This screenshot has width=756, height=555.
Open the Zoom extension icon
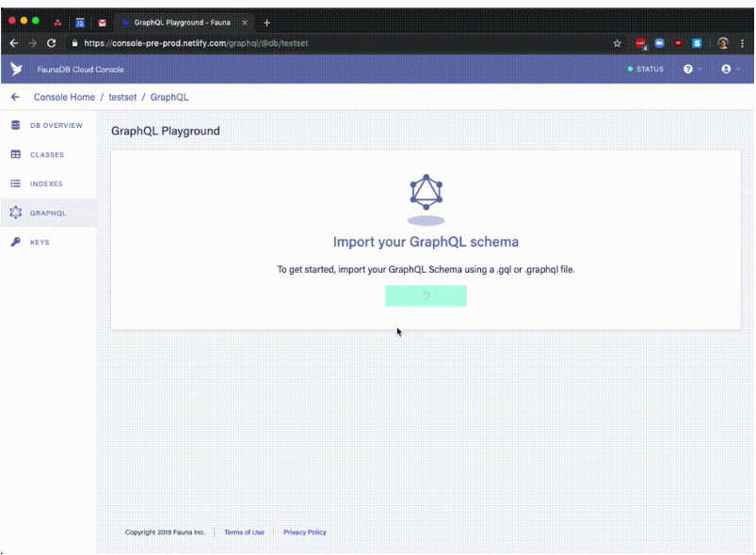click(659, 43)
